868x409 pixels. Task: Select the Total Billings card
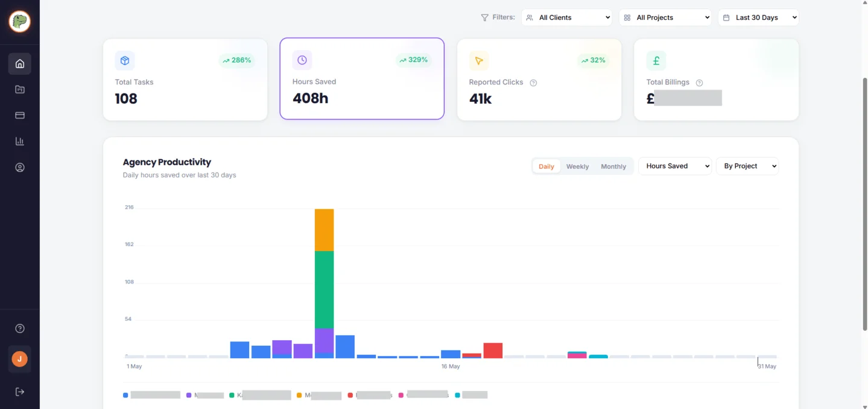[x=717, y=80]
